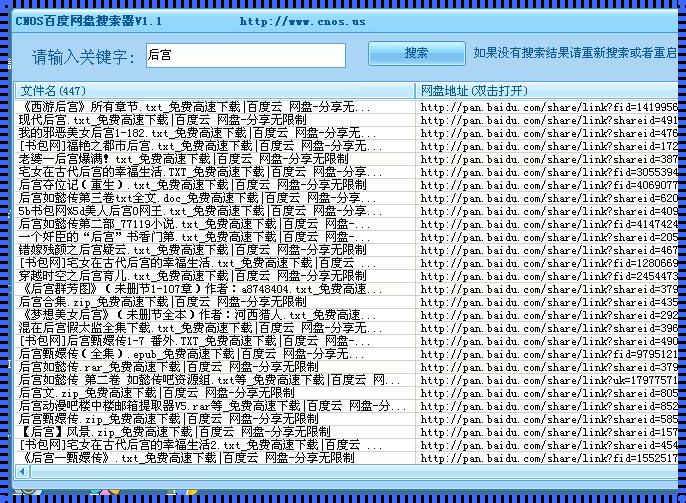The height and width of the screenshot is (503, 686).
Task: Click the link address with shareid=620
Action: (549, 198)
